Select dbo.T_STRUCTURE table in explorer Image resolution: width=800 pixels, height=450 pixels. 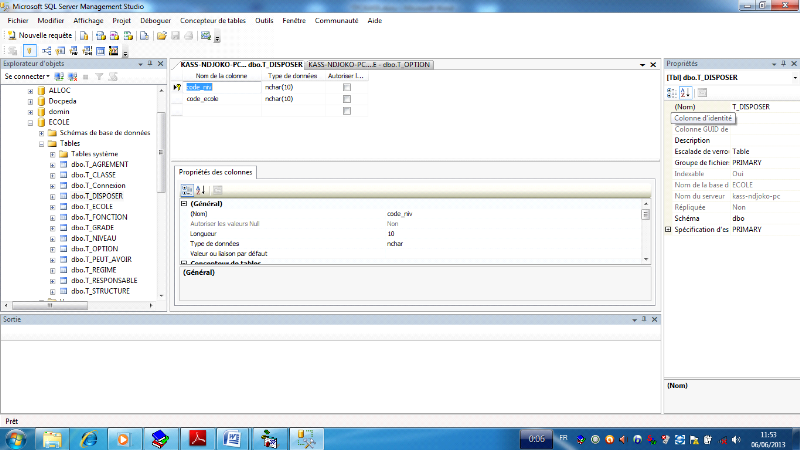coord(100,291)
